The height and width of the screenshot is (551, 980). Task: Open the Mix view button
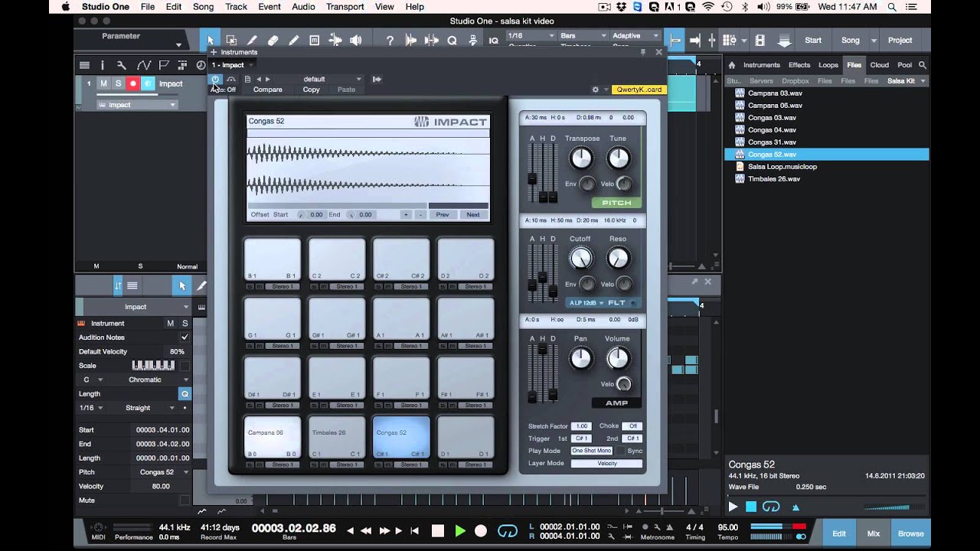[x=874, y=533]
